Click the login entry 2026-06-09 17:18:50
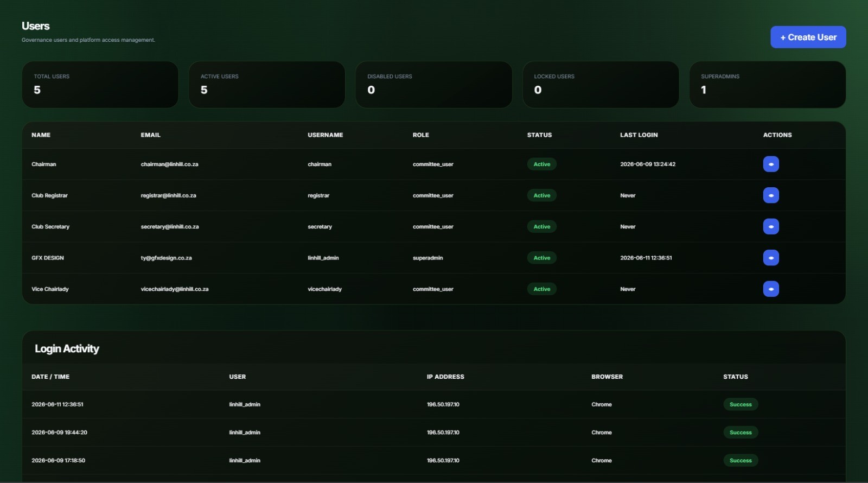The image size is (868, 483). (59, 461)
